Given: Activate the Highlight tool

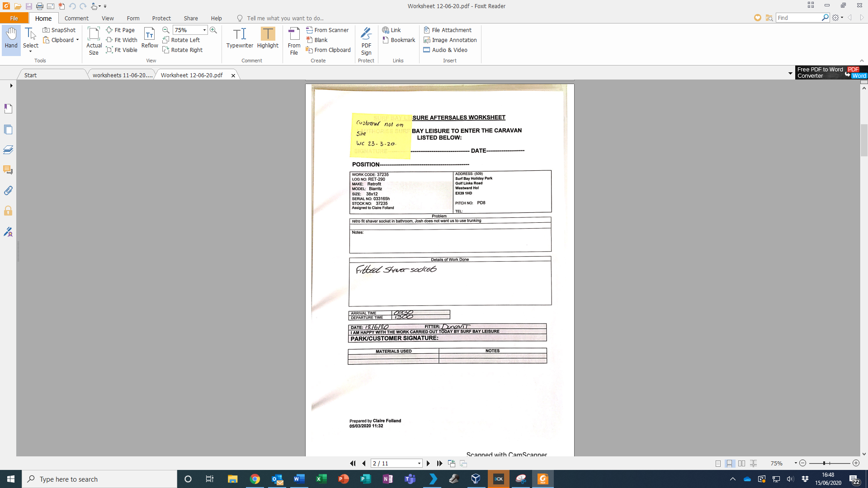Looking at the screenshot, I should click(x=268, y=38).
